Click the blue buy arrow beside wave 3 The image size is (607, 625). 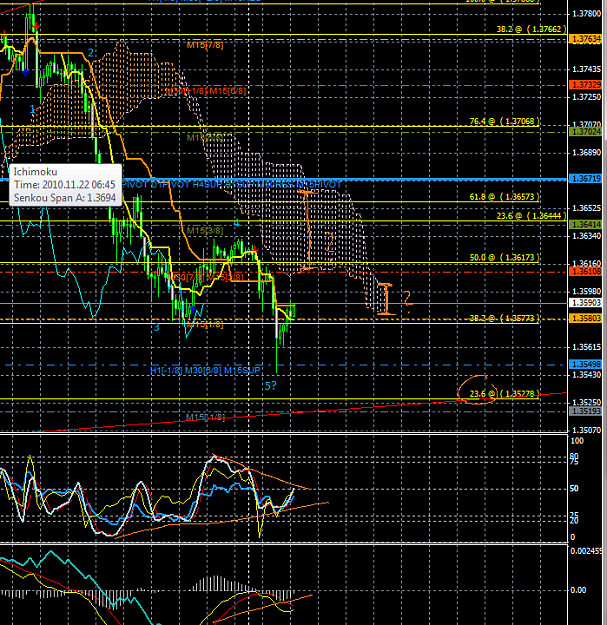[x=193, y=309]
